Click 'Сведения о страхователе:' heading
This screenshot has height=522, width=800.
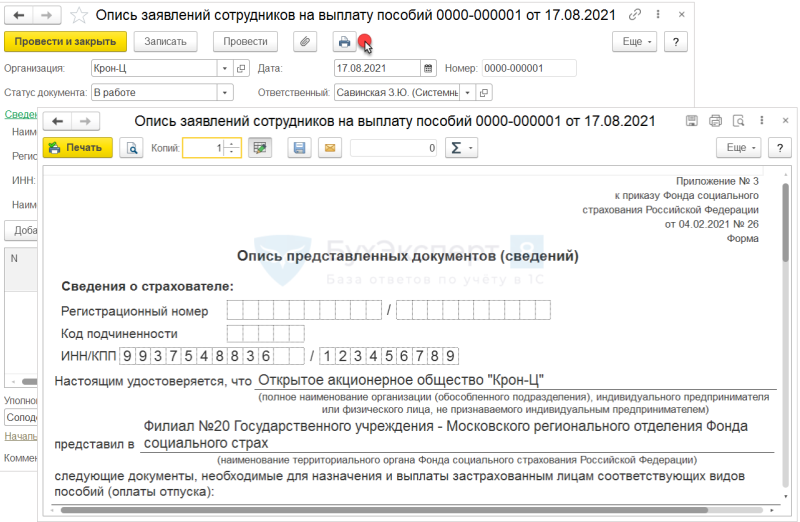coord(147,286)
